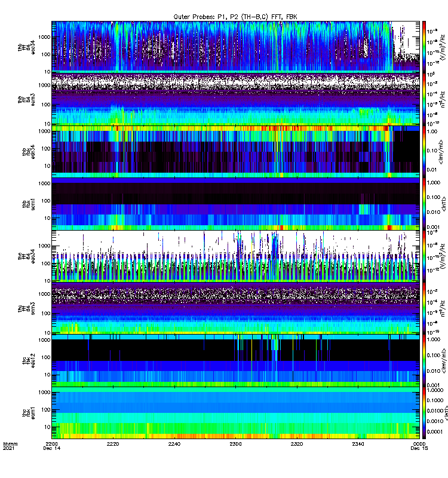Select the thc fbk scm1 filter bank panel
The height and width of the screenshot is (478, 448).
(235, 413)
